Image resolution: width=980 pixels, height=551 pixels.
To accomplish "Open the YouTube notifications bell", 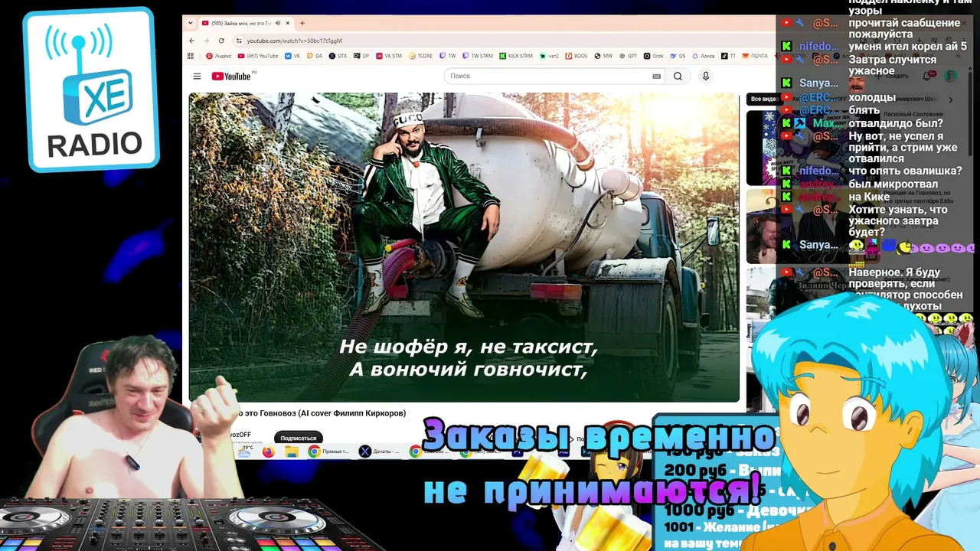I will 928,76.
